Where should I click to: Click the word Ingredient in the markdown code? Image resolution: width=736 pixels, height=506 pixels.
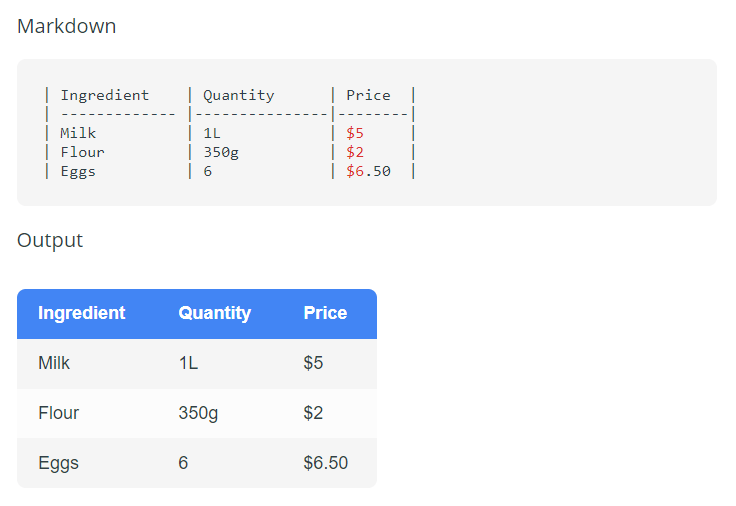click(104, 95)
